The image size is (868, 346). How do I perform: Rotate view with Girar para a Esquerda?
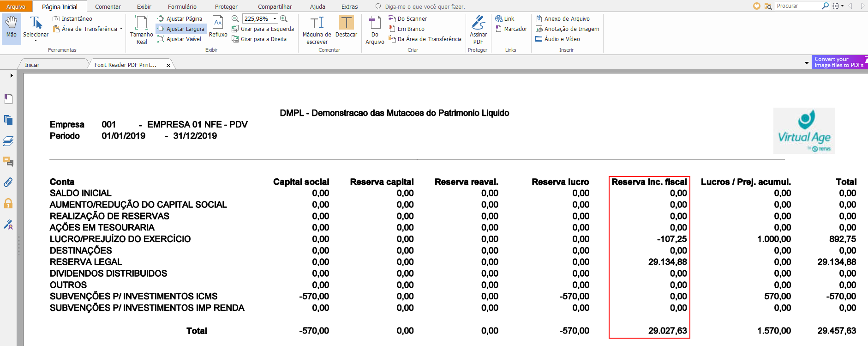(x=263, y=29)
